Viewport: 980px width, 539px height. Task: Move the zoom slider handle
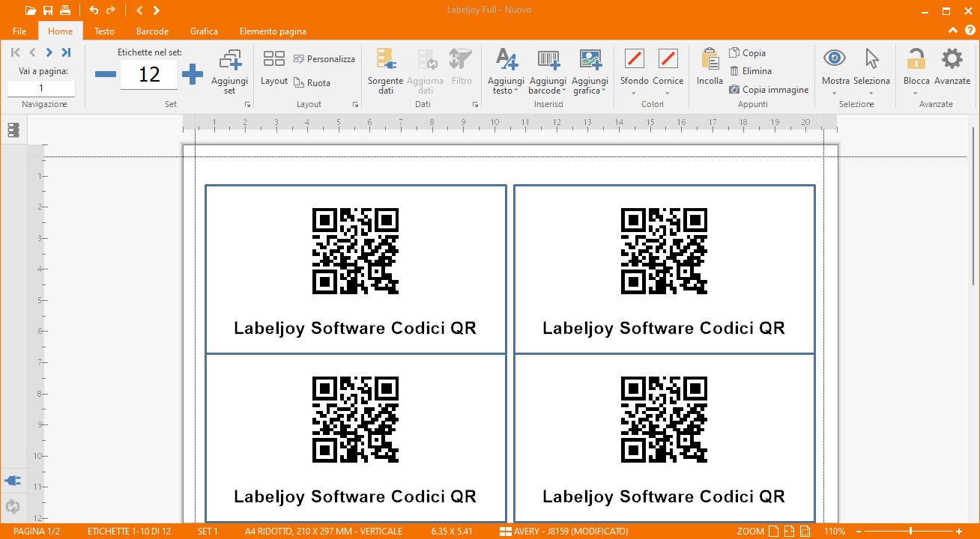click(910, 532)
